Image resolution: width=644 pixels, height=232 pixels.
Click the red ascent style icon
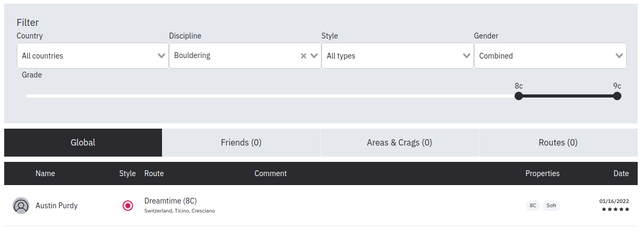pyautogui.click(x=128, y=206)
